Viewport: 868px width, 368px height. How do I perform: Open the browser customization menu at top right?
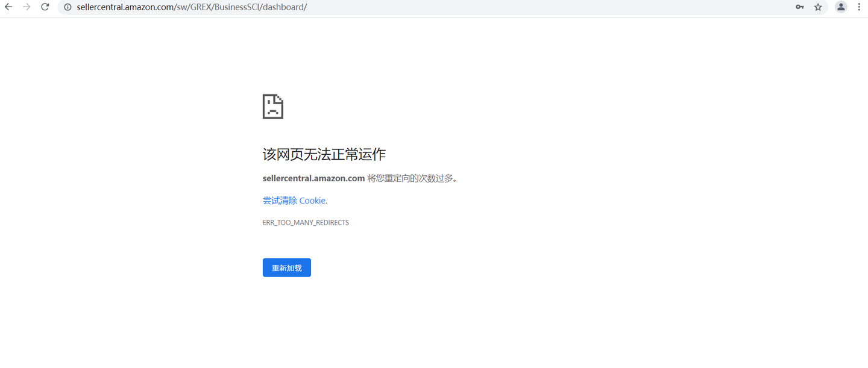click(x=859, y=7)
